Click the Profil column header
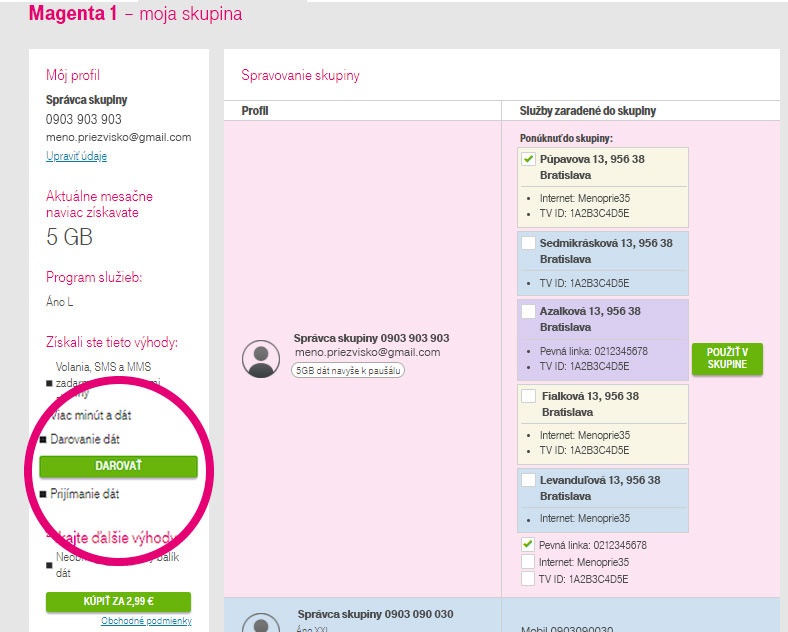 (255, 111)
